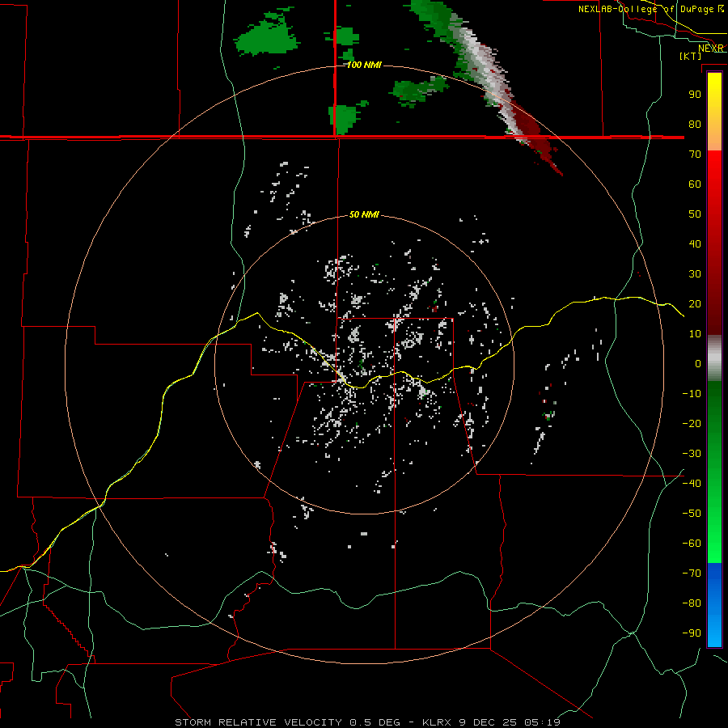Select the -10 value on velocity scale

(692, 394)
